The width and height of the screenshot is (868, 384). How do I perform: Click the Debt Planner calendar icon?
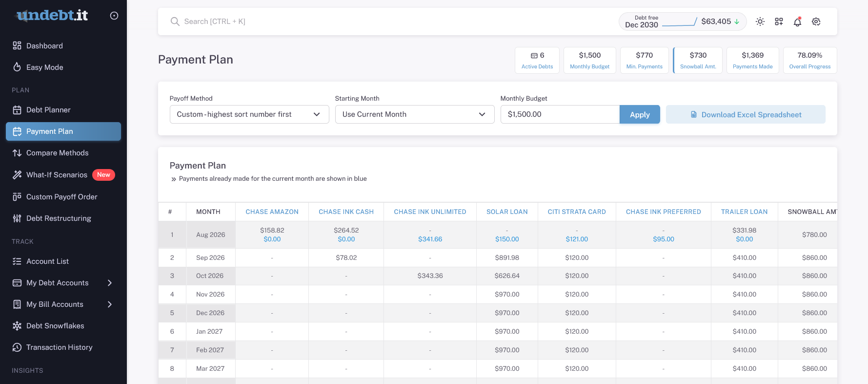(x=17, y=110)
